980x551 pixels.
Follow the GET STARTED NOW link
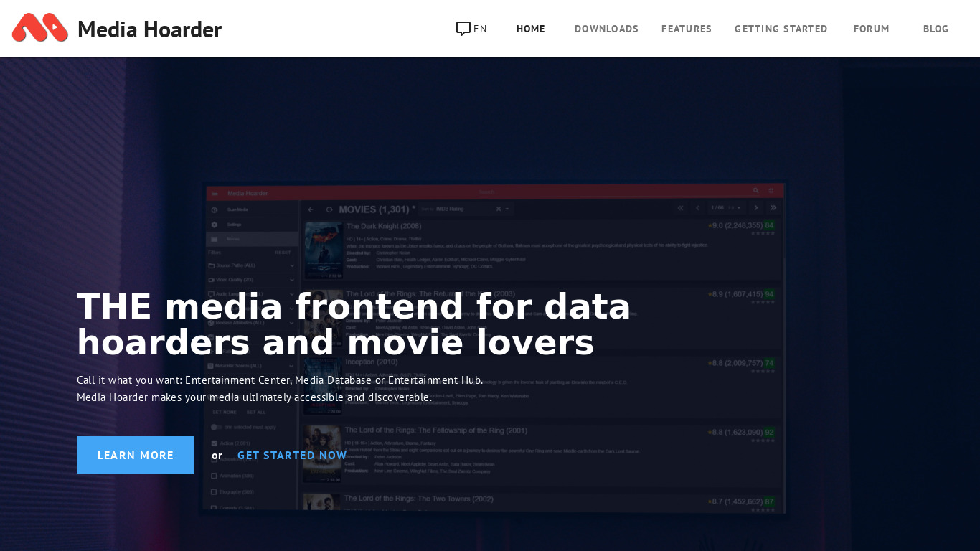[x=292, y=456]
